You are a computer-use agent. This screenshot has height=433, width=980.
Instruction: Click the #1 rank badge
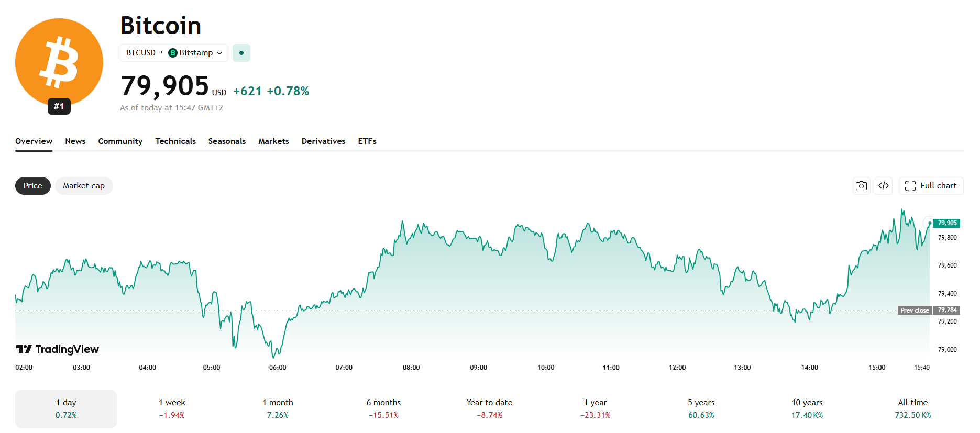(x=59, y=106)
